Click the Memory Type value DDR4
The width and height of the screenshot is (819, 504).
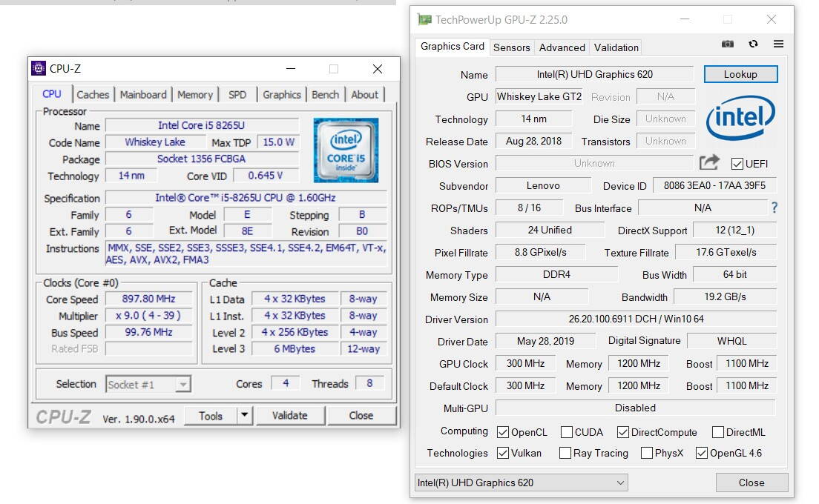[557, 274]
